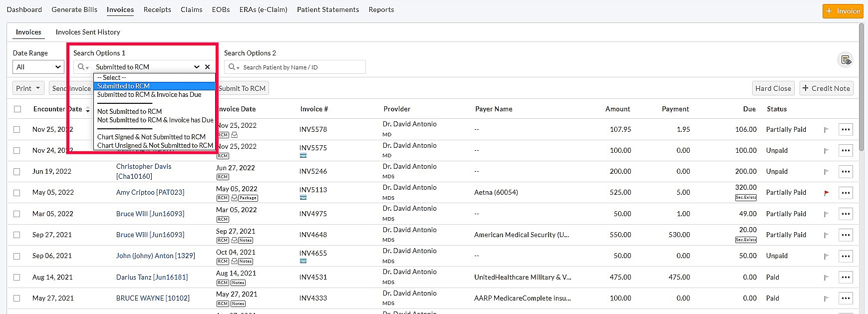The image size is (868, 314).
Task: Go to the Claims menu
Action: pos(192,9)
